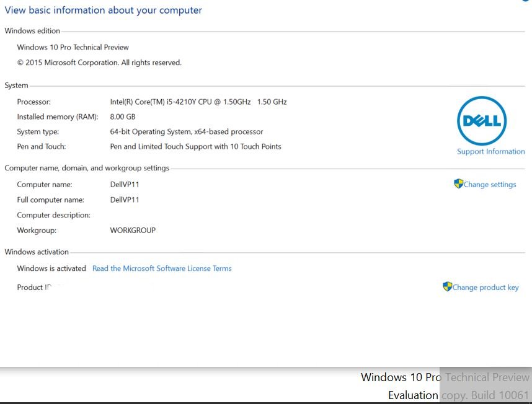Select the 'Windows 10 Pro Technical Preview' edition text

pos(73,48)
